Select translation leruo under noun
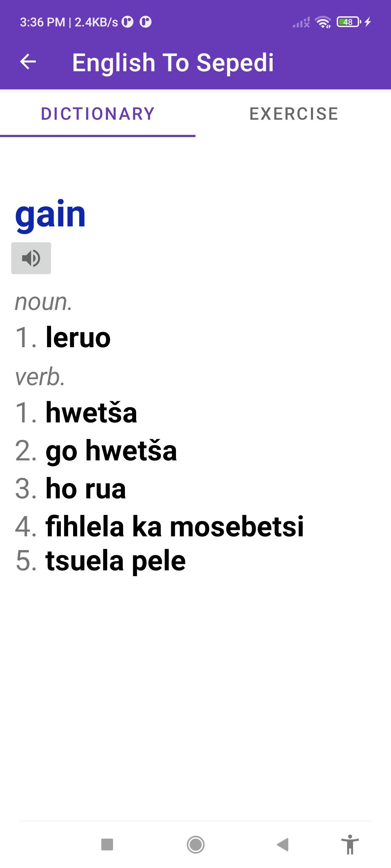Image resolution: width=391 pixels, height=868 pixels. coord(77,339)
